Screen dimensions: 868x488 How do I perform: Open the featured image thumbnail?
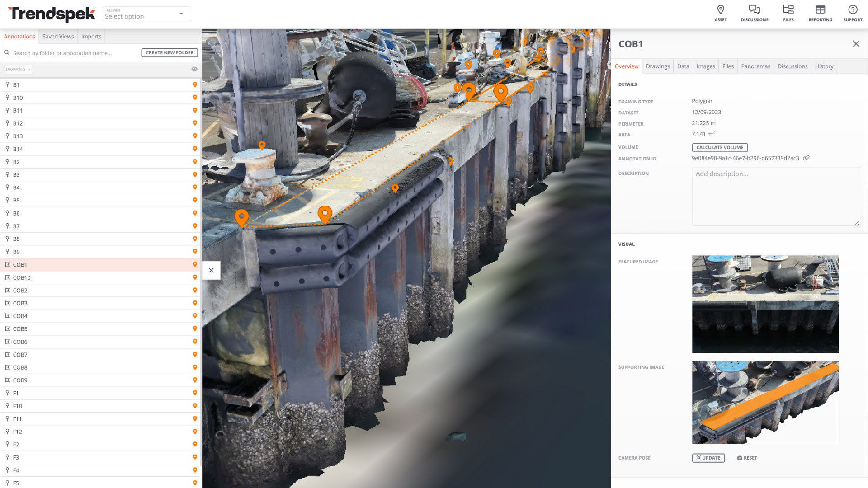pos(765,304)
